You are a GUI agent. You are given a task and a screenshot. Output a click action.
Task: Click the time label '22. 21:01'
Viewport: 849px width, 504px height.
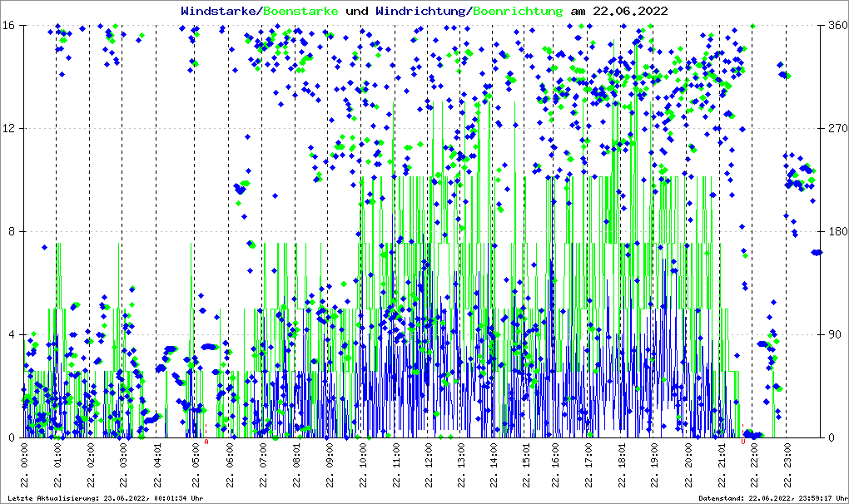(721, 466)
